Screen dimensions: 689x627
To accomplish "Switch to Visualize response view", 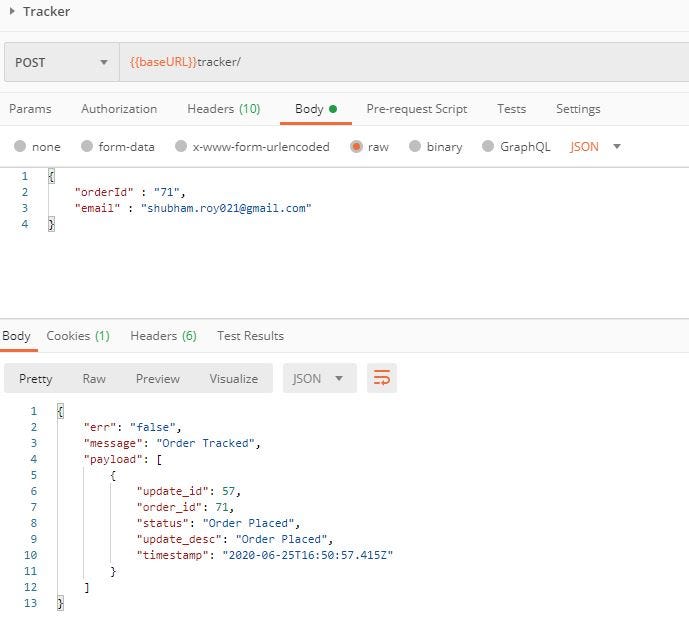I will pyautogui.click(x=234, y=378).
